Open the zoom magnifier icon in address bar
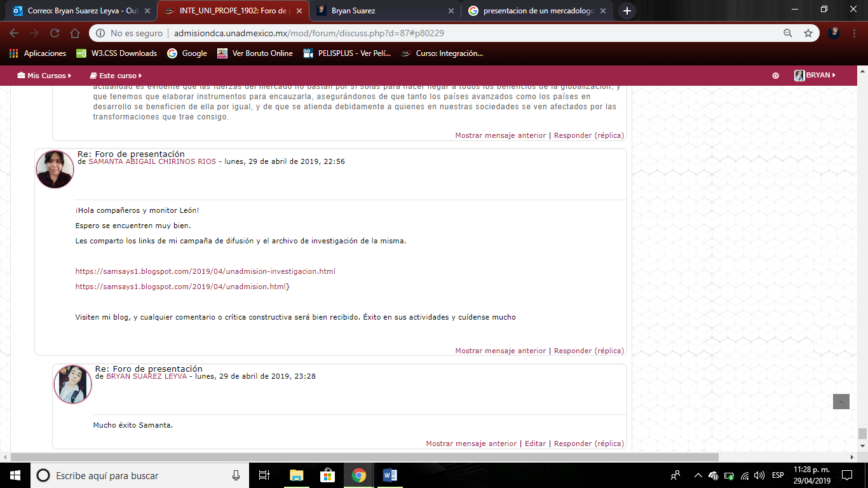This screenshot has width=868, height=488. pyautogui.click(x=788, y=33)
